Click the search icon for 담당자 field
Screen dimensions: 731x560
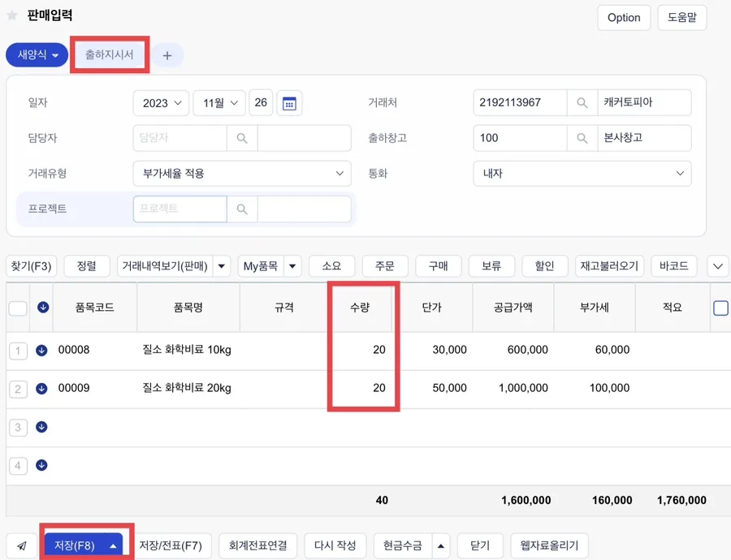(x=242, y=138)
